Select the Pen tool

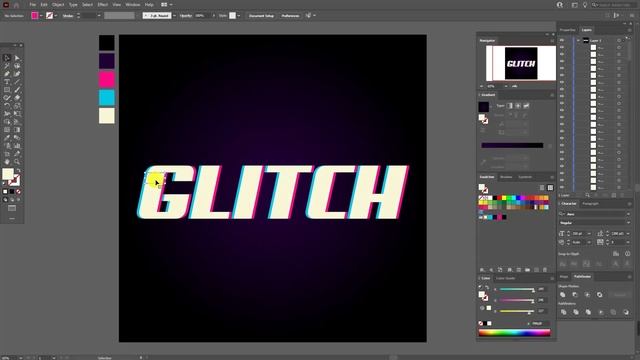coord(7,74)
